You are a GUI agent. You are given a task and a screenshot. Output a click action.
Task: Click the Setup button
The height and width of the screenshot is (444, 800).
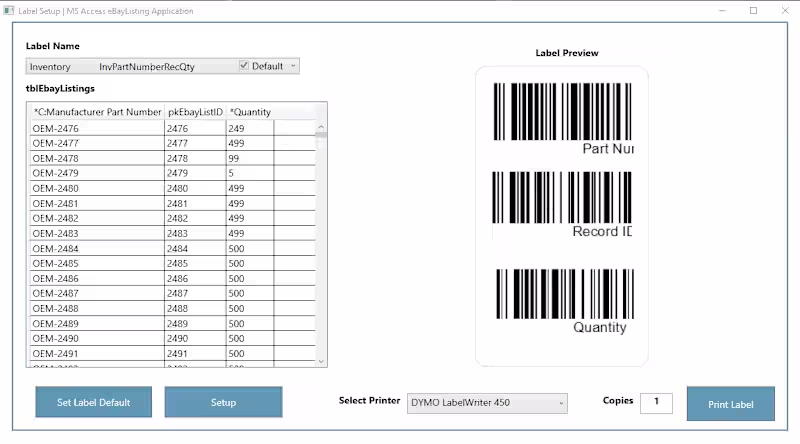223,402
